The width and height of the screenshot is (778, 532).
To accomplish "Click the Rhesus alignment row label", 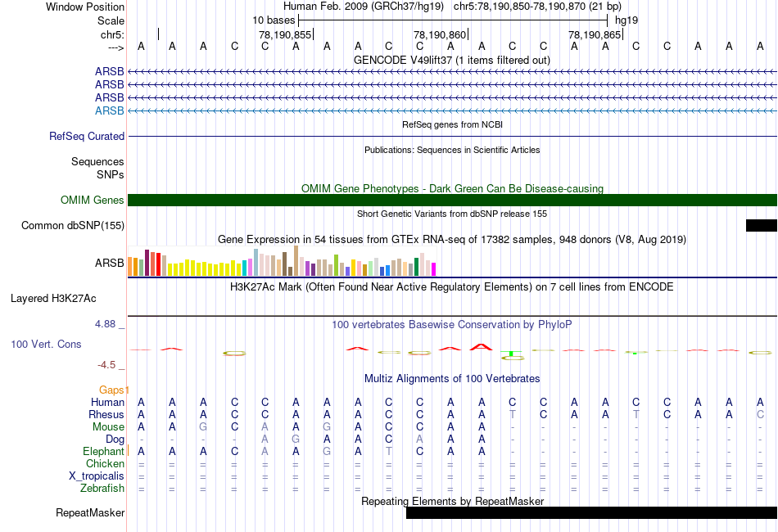I will tap(106, 414).
